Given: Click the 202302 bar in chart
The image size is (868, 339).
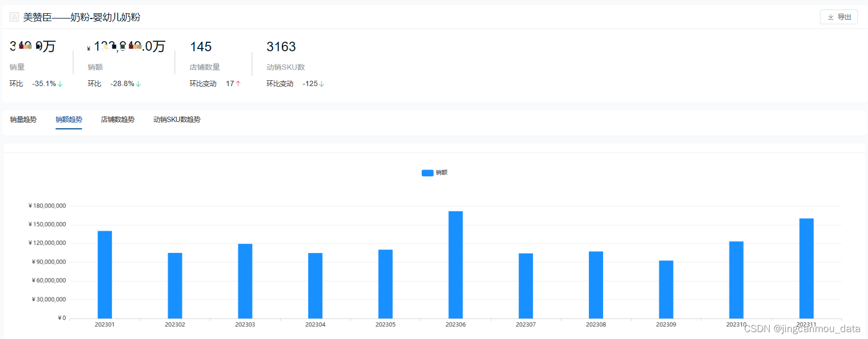Looking at the screenshot, I should (175, 286).
